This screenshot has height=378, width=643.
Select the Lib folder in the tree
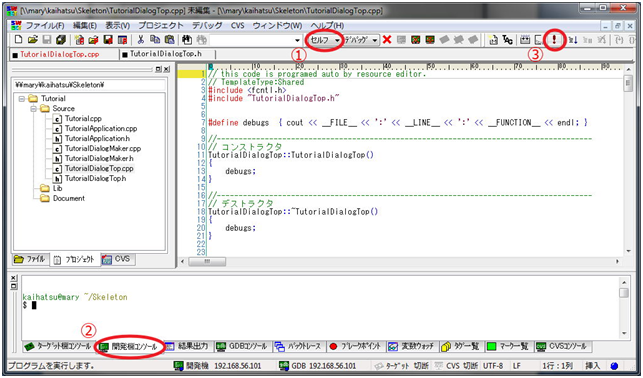[57, 188]
